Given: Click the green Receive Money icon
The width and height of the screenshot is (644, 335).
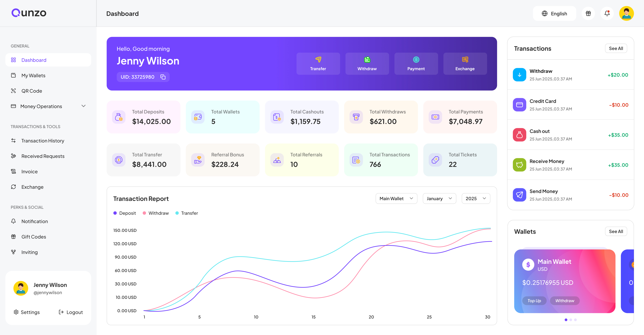Looking at the screenshot, I should [x=519, y=165].
